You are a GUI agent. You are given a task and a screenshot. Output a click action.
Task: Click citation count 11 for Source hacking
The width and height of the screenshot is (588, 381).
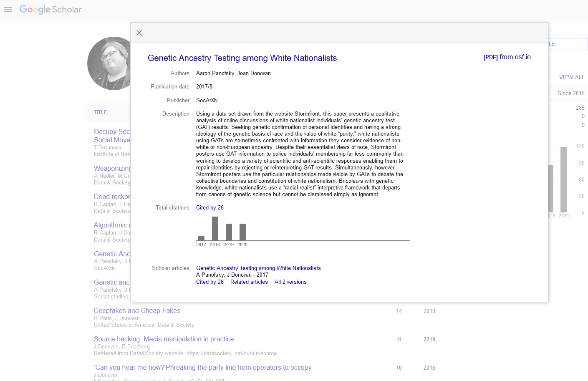pos(399,339)
